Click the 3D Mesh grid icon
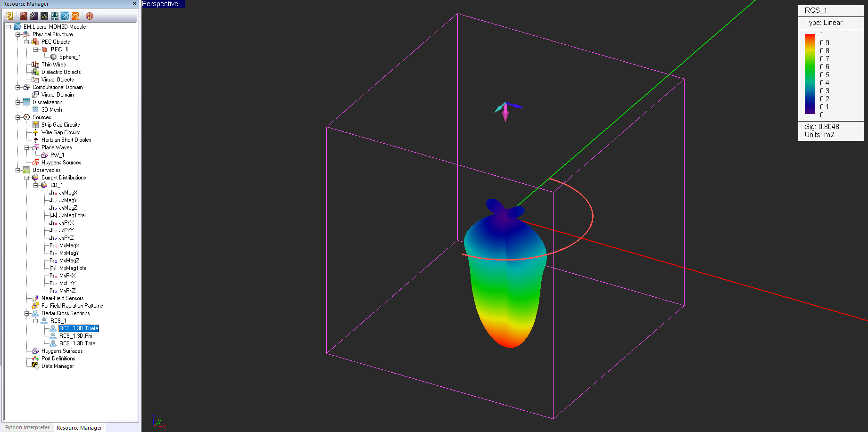This screenshot has height=432, width=868. pos(35,110)
